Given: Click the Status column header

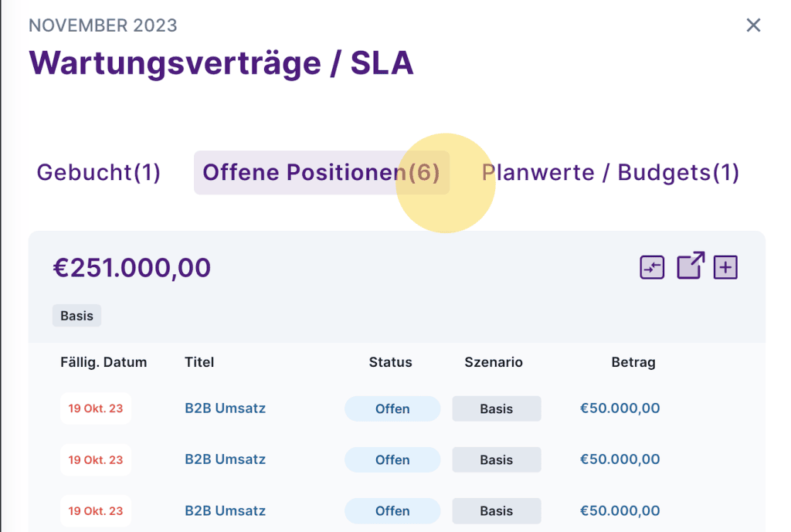Looking at the screenshot, I should pyautogui.click(x=390, y=362).
